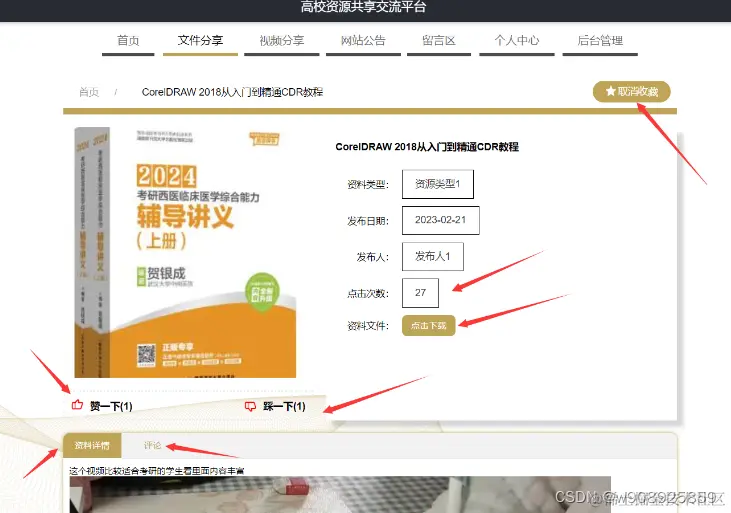
Task: Open the 留言区 tab
Action: [439, 41]
